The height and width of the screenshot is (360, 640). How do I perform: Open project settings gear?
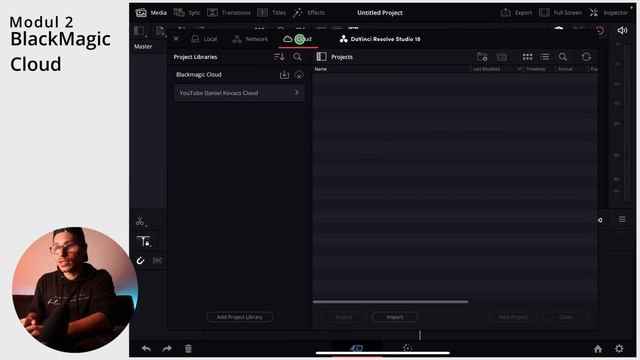(x=619, y=349)
